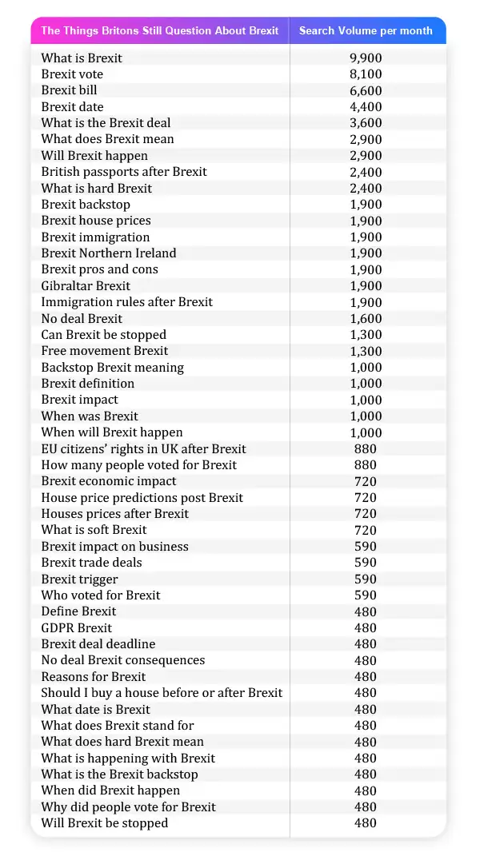Click the 9,900 search volume value
The width and height of the screenshot is (480, 868).
coord(366,58)
